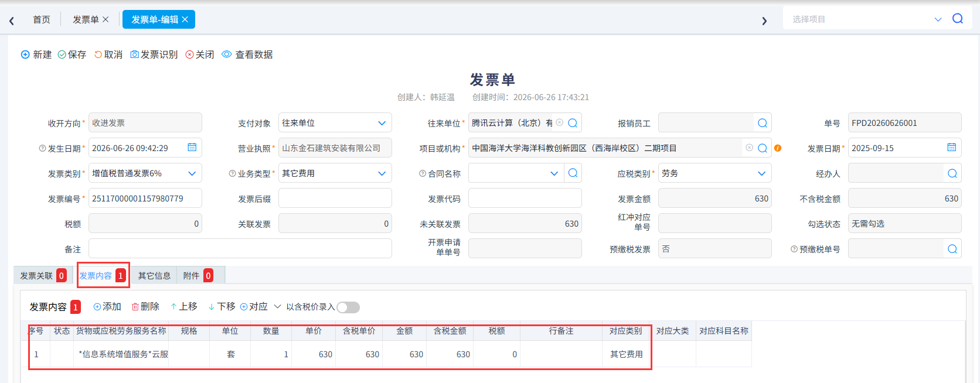Expand the 业务类型 dropdown

click(382, 173)
